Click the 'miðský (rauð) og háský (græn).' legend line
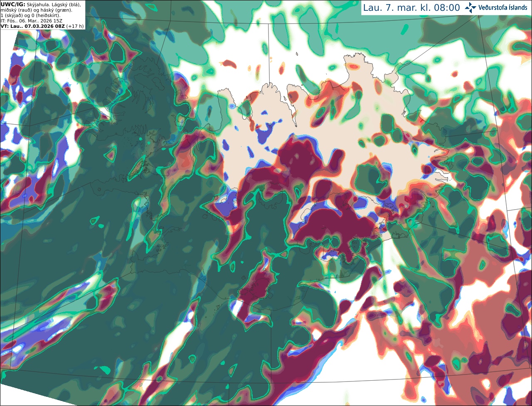 pyautogui.click(x=36, y=10)
